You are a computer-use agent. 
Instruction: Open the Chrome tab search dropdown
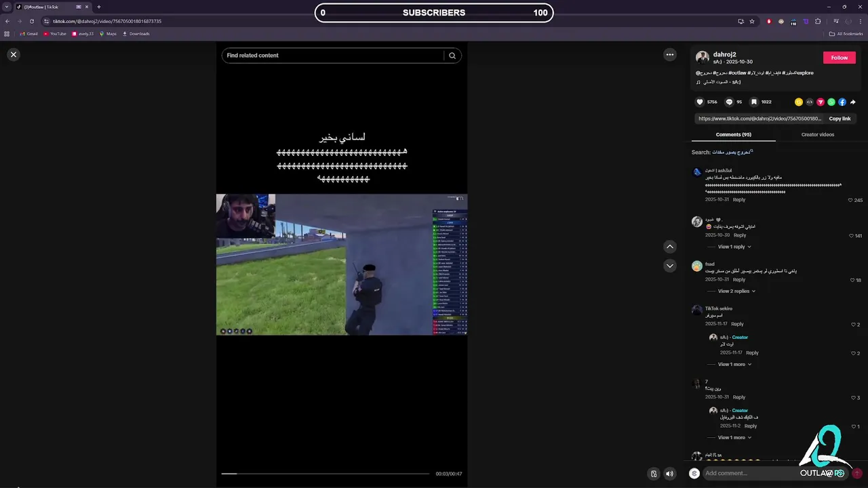[7, 7]
